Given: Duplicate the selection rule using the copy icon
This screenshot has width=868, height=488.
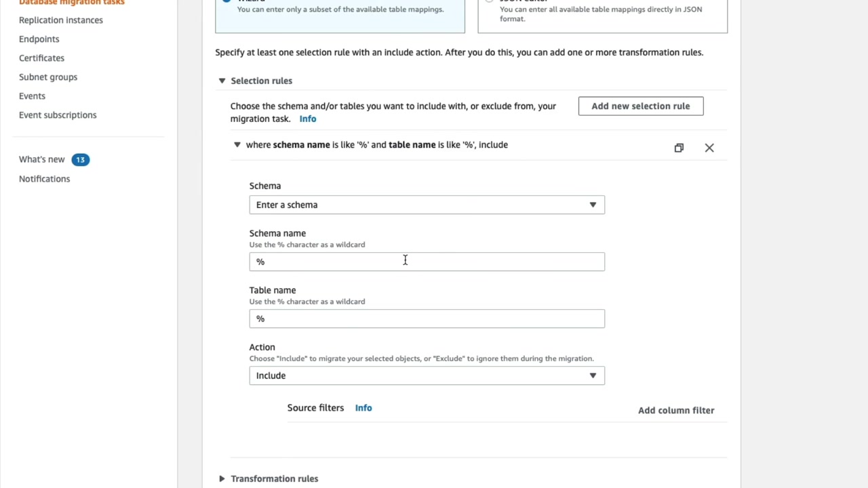Looking at the screenshot, I should point(679,148).
